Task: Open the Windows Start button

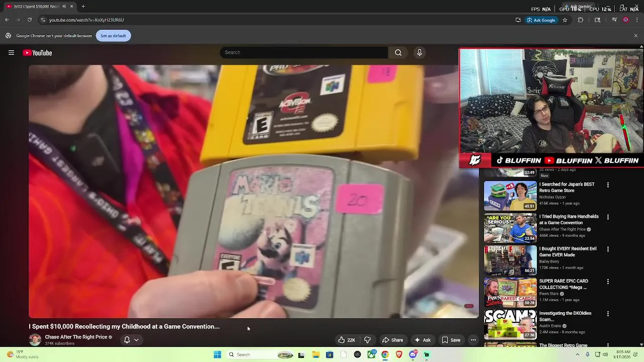Action: click(217, 354)
